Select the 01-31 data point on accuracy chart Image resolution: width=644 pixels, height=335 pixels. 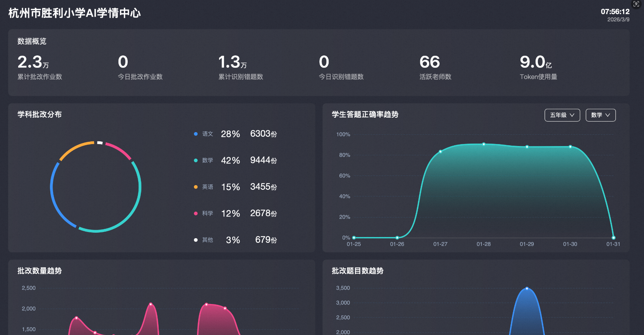point(613,238)
